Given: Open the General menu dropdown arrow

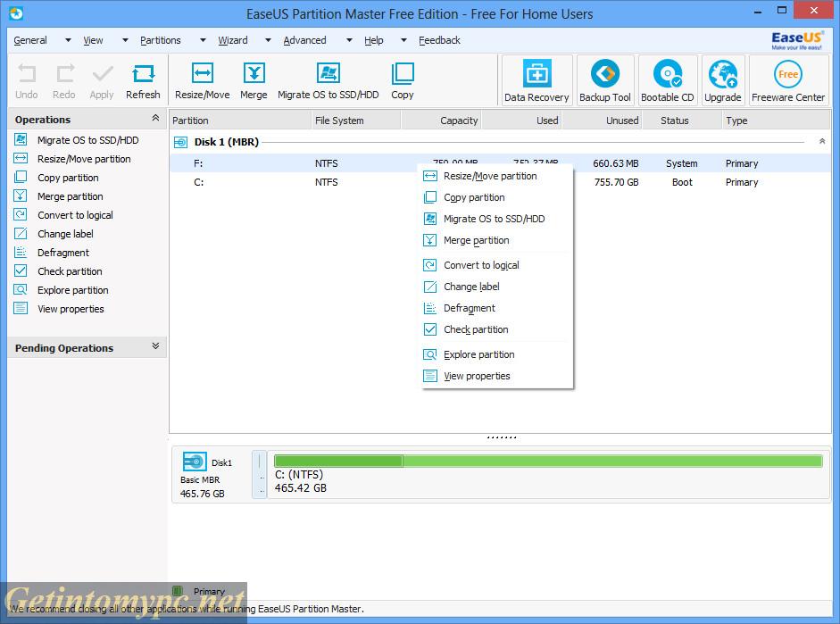Looking at the screenshot, I should coord(68,40).
